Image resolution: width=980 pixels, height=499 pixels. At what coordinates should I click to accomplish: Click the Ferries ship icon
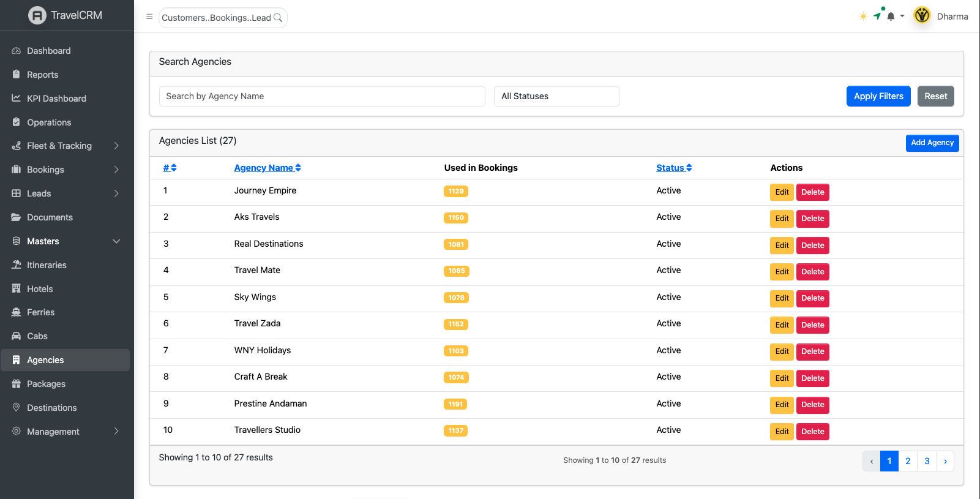click(17, 312)
